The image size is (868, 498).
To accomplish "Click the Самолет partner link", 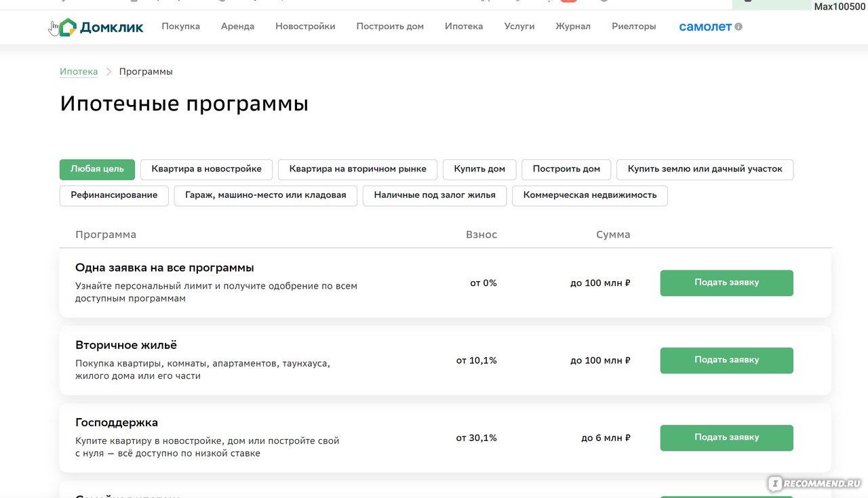I will click(705, 27).
